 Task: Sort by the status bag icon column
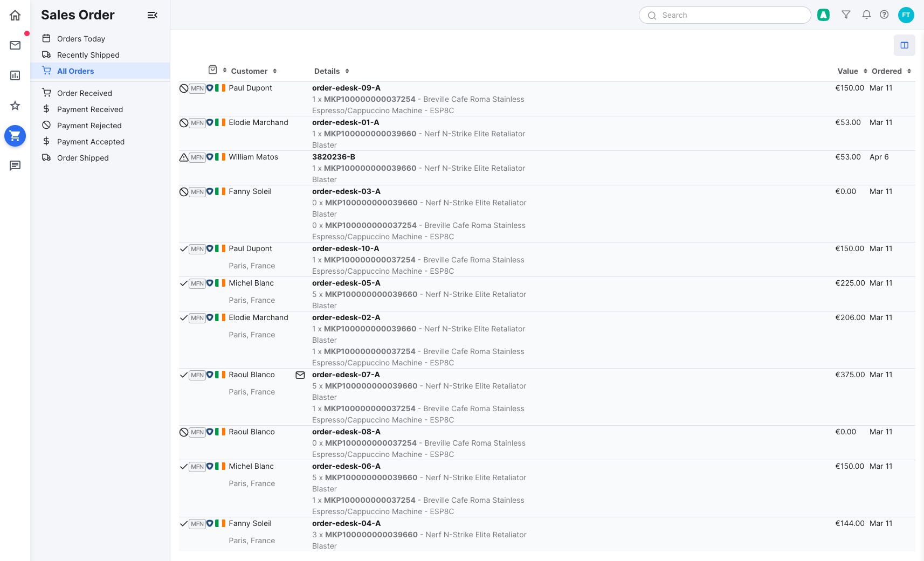tap(217, 71)
